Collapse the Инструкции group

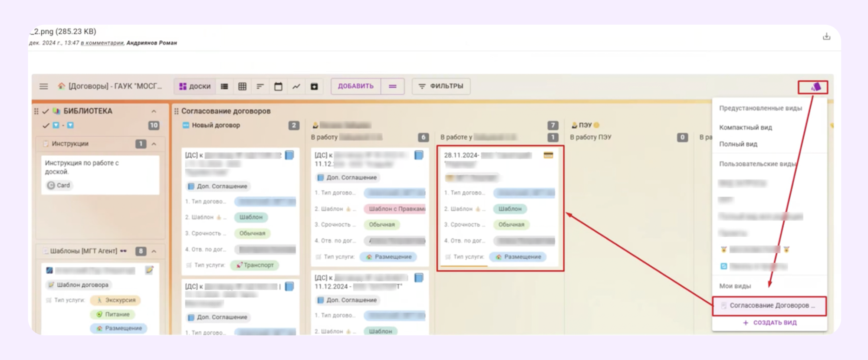(x=154, y=144)
